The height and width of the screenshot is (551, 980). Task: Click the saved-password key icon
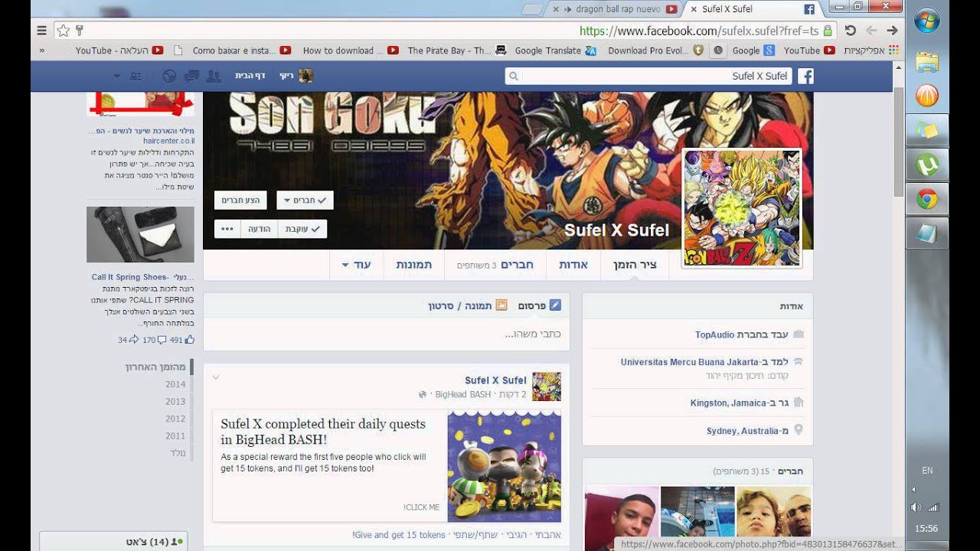pyautogui.click(x=79, y=31)
